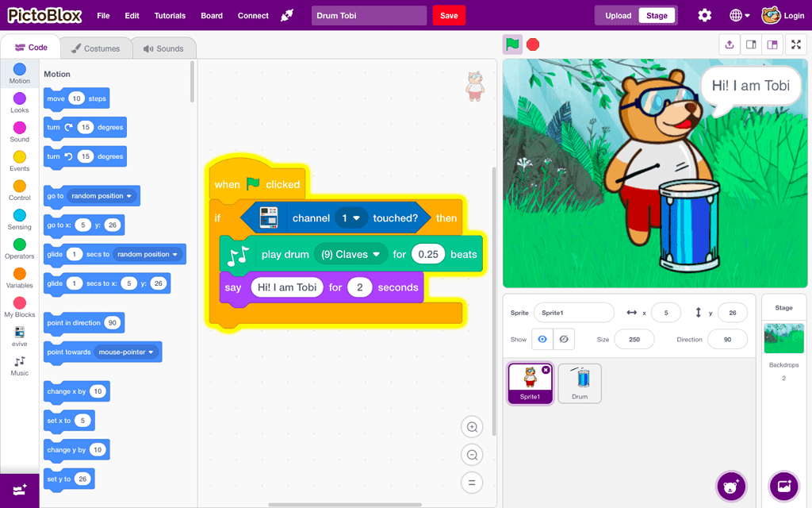Click the red Save button
The height and width of the screenshot is (508, 812).
(x=449, y=16)
